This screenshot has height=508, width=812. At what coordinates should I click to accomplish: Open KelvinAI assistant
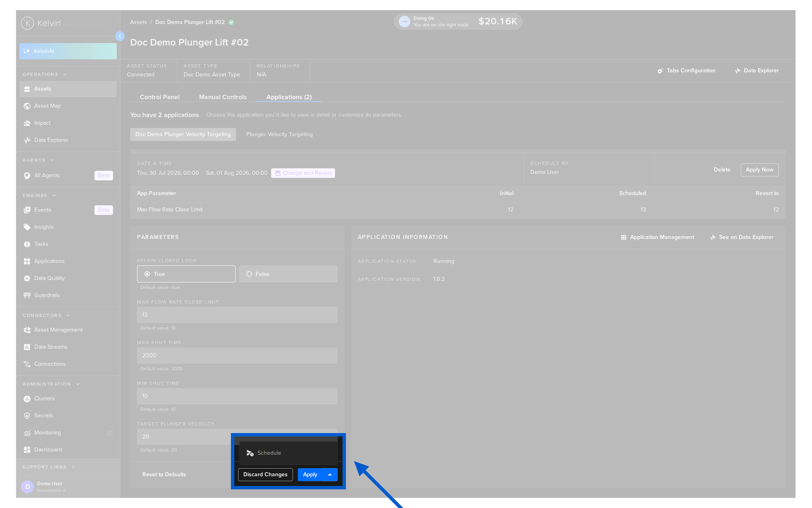pyautogui.click(x=68, y=51)
